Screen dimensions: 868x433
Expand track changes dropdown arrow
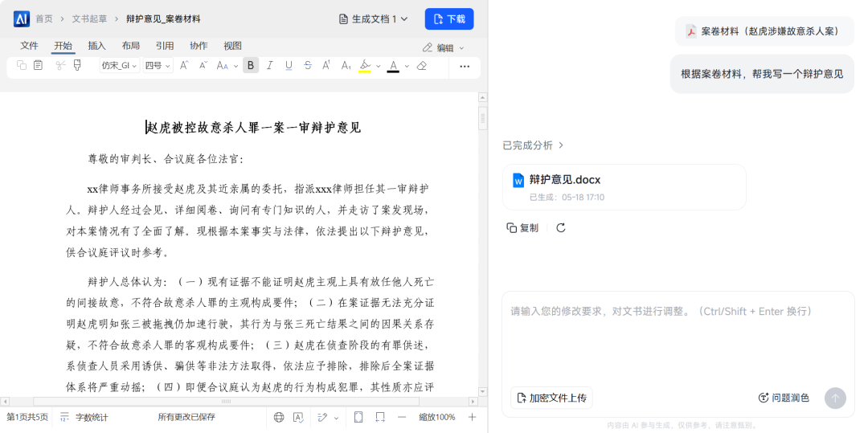(x=336, y=418)
